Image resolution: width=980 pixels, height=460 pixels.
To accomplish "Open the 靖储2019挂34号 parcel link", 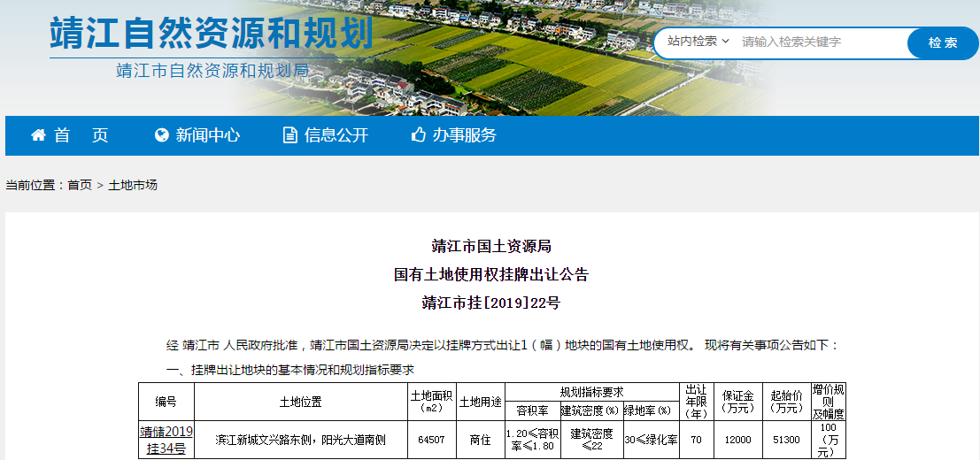I will [166, 440].
